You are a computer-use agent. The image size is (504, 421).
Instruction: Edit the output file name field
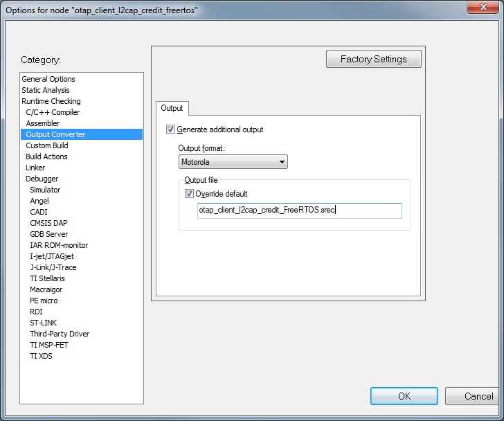(299, 210)
